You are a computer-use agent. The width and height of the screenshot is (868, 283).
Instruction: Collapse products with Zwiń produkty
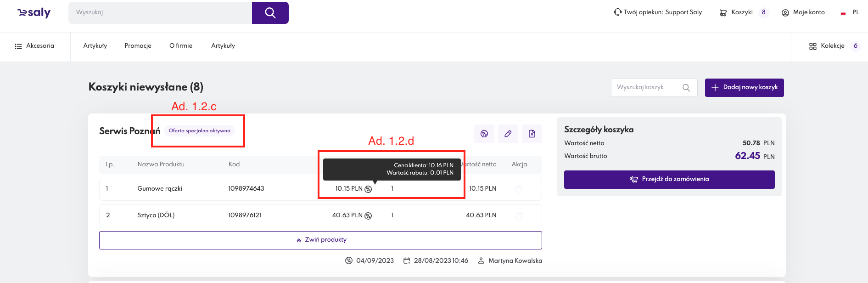(320, 240)
